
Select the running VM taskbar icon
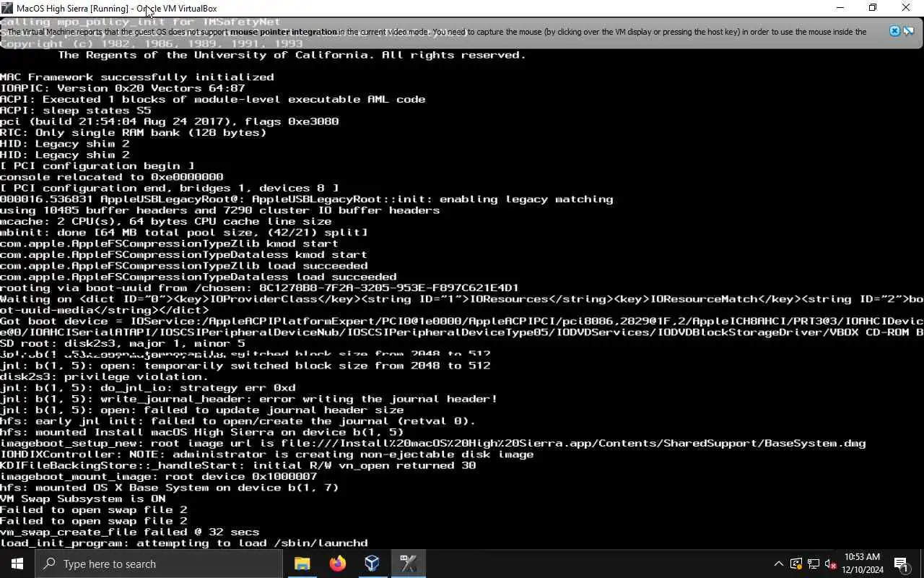(408, 564)
